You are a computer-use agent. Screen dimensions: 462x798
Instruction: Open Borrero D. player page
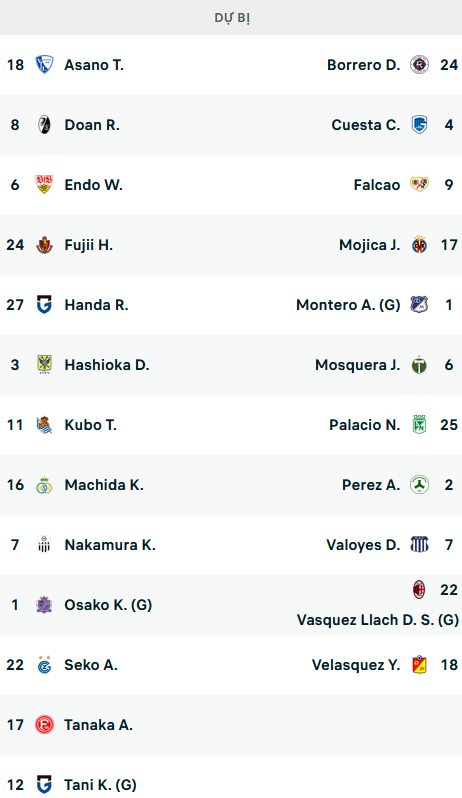click(x=363, y=65)
